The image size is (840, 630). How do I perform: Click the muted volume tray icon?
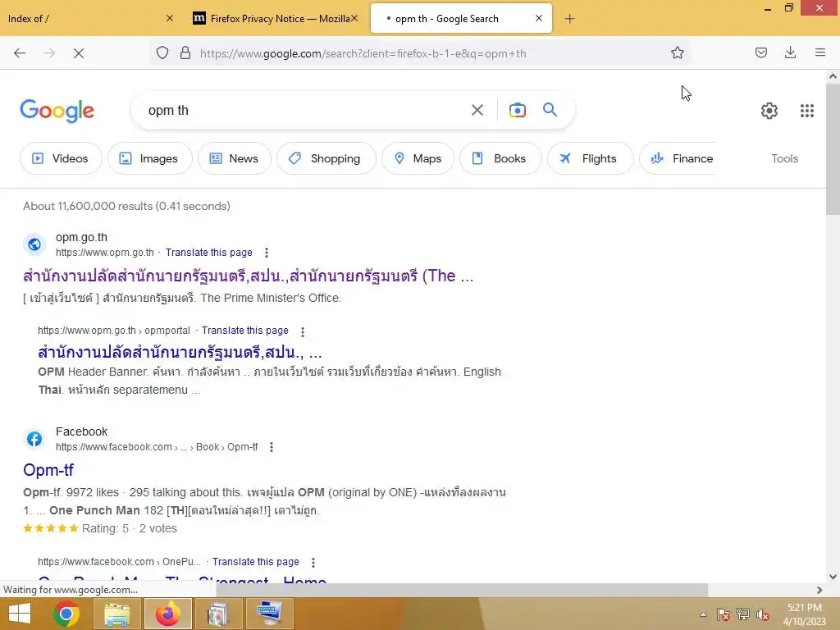tap(763, 614)
